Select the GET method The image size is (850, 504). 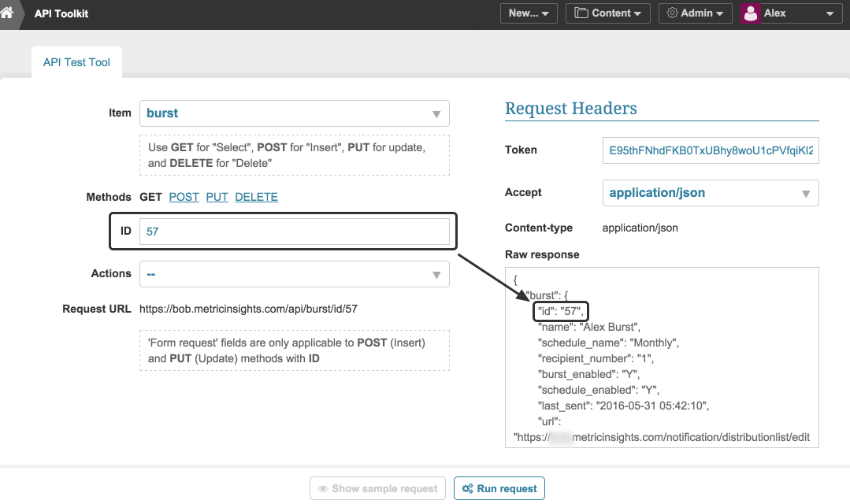coord(150,197)
